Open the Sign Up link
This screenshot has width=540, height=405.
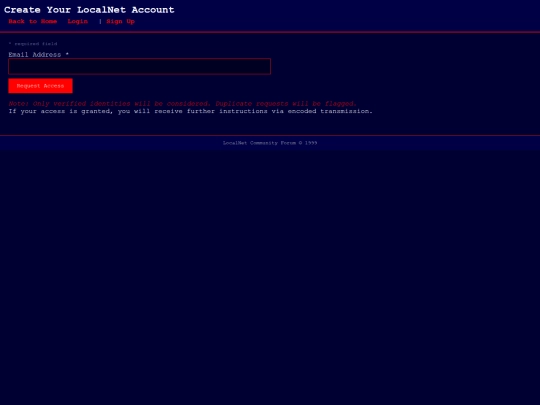[120, 21]
